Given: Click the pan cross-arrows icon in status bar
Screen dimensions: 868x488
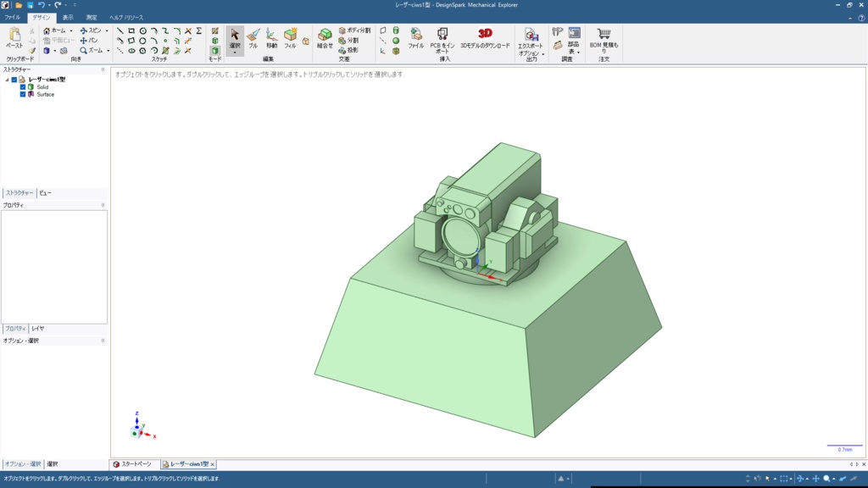Looking at the screenshot, I should tap(815, 479).
